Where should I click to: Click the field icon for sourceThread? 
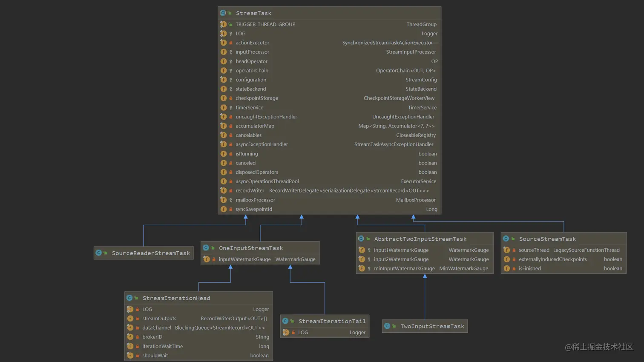[506, 250]
